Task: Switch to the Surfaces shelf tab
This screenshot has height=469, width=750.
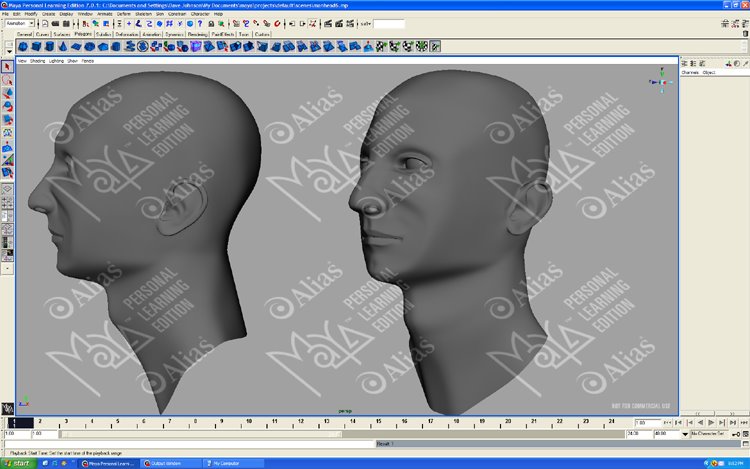Action: pos(62,34)
